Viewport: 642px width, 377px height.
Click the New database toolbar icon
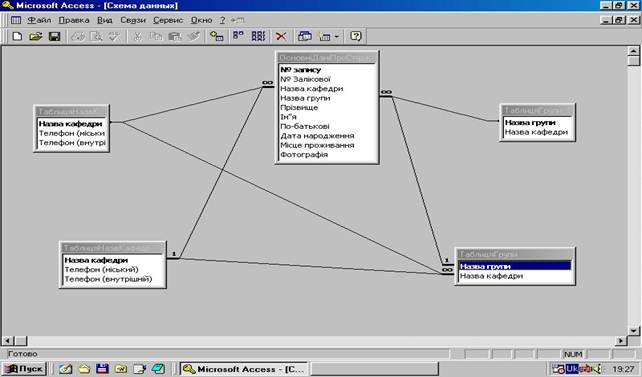coord(17,36)
